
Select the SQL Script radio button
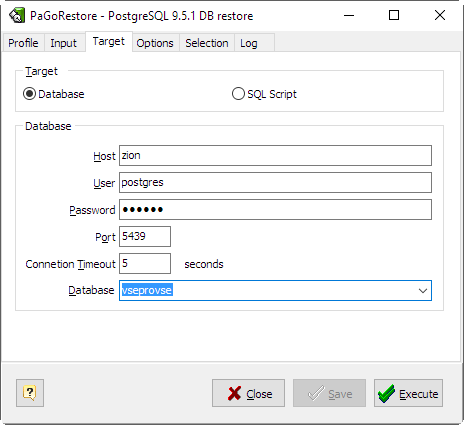point(238,94)
